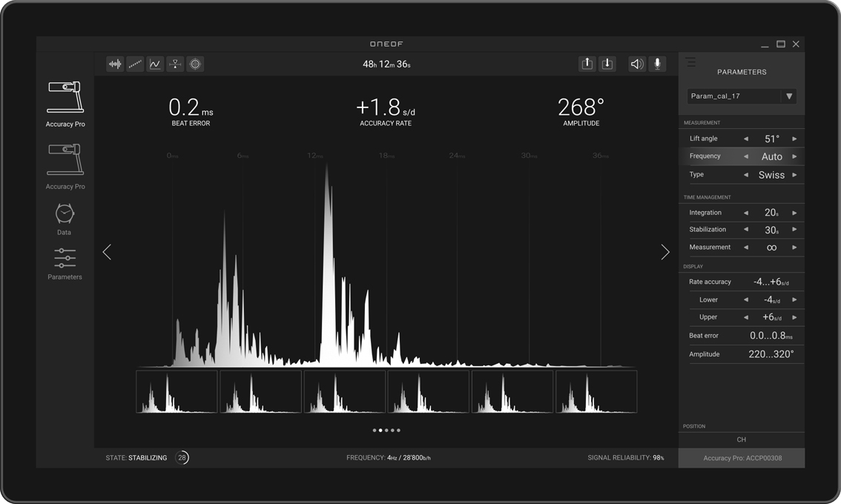Click the circular target view icon
This screenshot has height=504, width=841.
195,64
